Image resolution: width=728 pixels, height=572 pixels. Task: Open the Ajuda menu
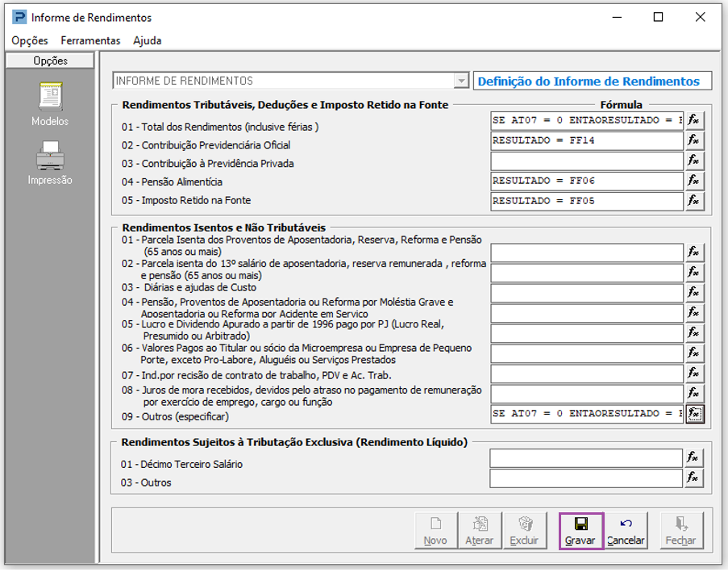click(x=148, y=40)
